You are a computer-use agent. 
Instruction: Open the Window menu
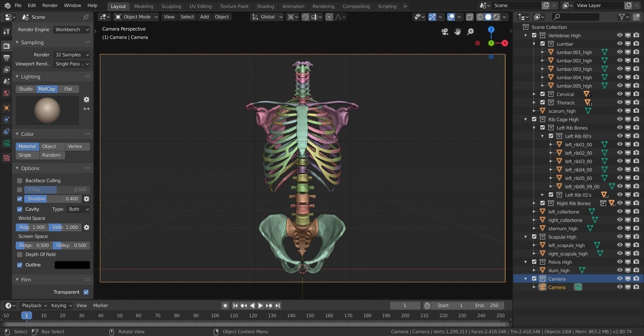tap(72, 5)
